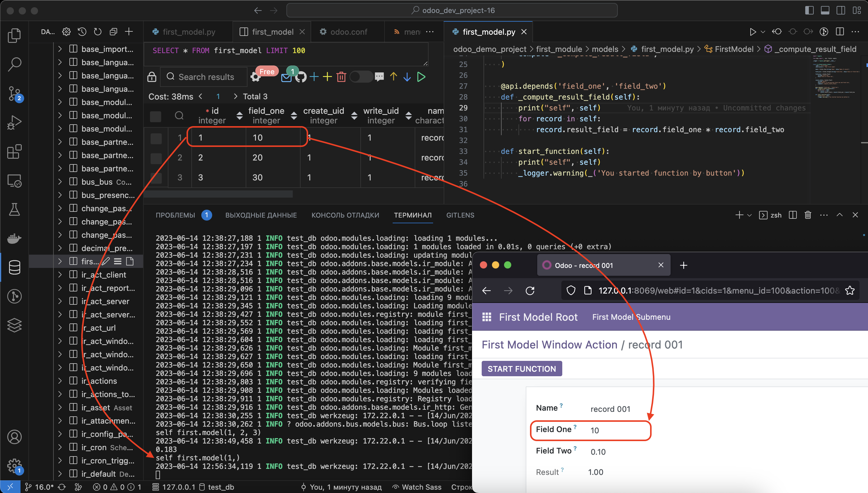Click the Search results input field

(203, 77)
